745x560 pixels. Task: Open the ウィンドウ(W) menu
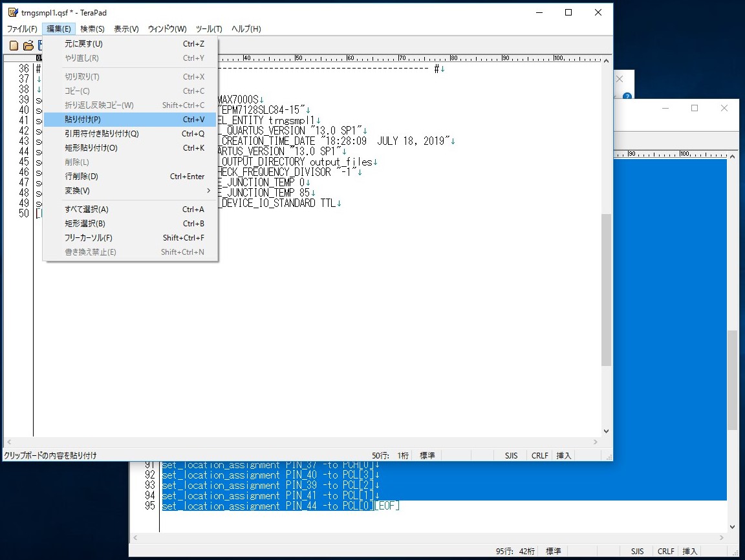167,29
